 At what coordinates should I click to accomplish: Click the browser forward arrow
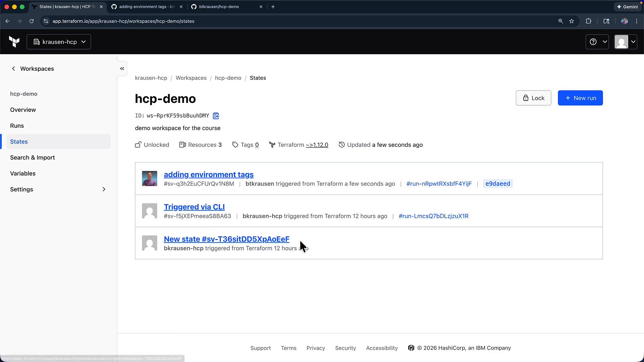click(x=19, y=21)
